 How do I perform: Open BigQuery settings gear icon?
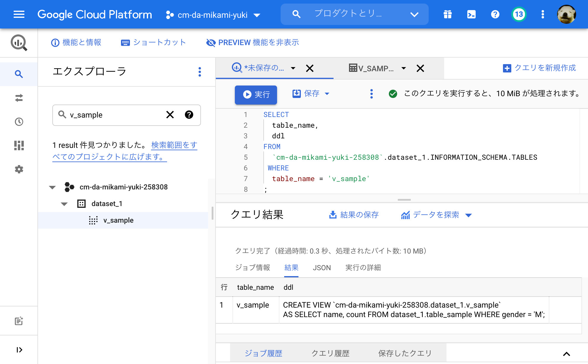[x=19, y=169]
